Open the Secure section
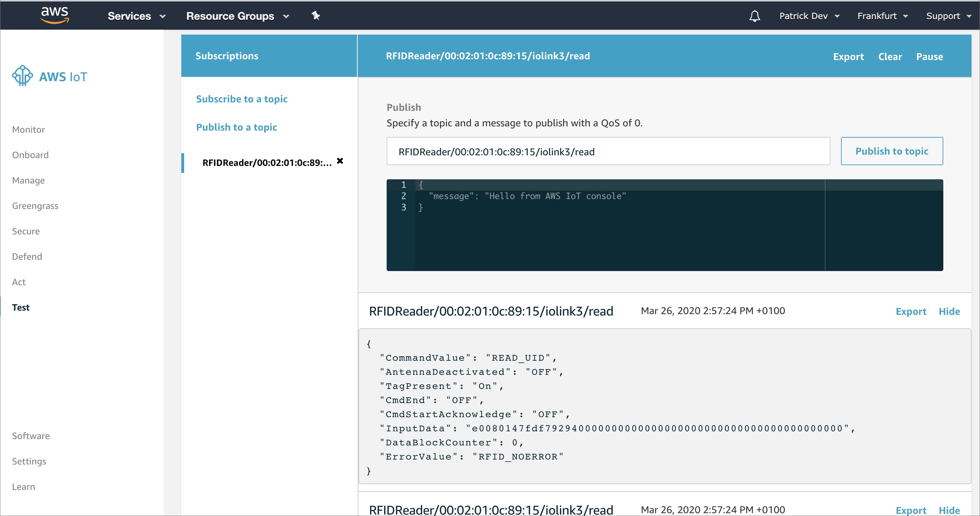Screen dimensions: 980x516 click(x=26, y=231)
